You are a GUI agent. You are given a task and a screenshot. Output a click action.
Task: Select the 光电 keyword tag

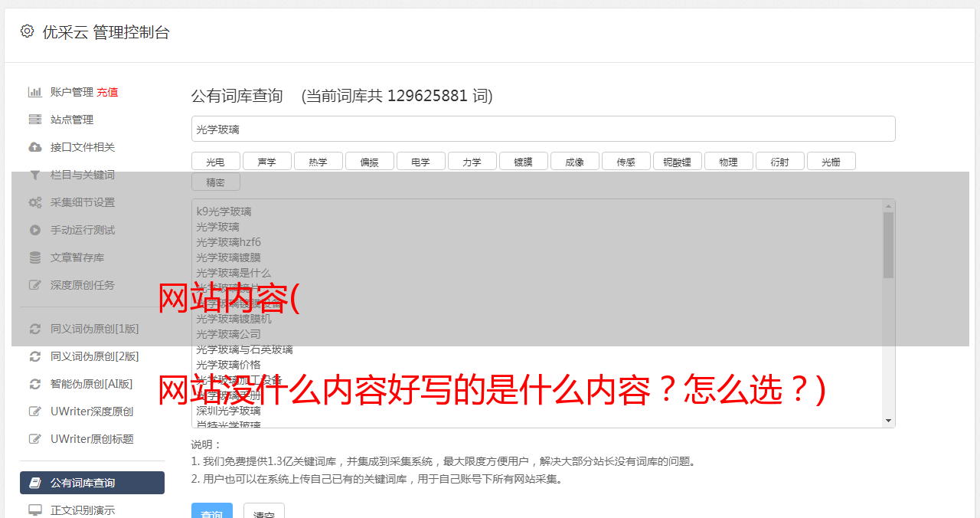216,161
